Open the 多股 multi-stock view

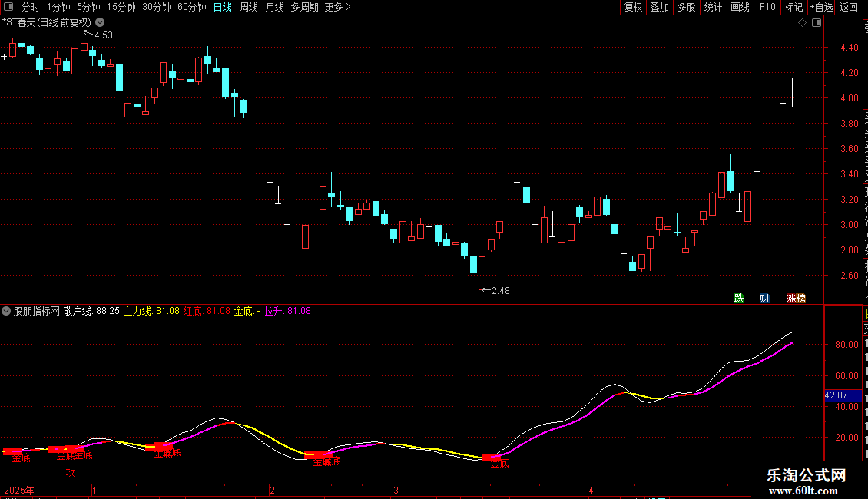687,7
